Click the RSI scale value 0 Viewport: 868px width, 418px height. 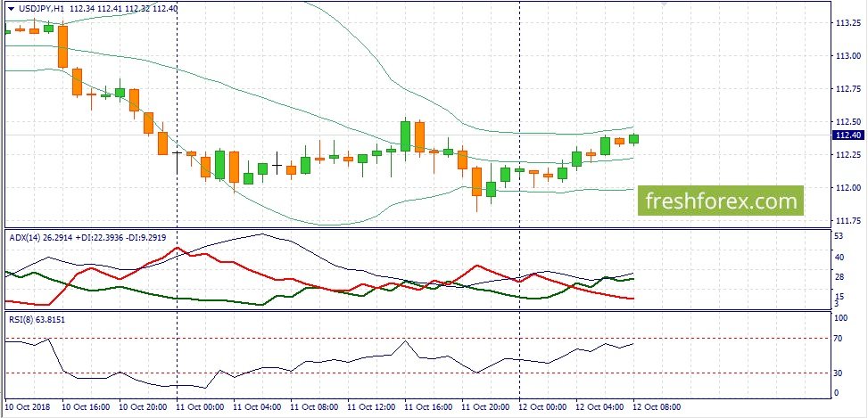(837, 393)
